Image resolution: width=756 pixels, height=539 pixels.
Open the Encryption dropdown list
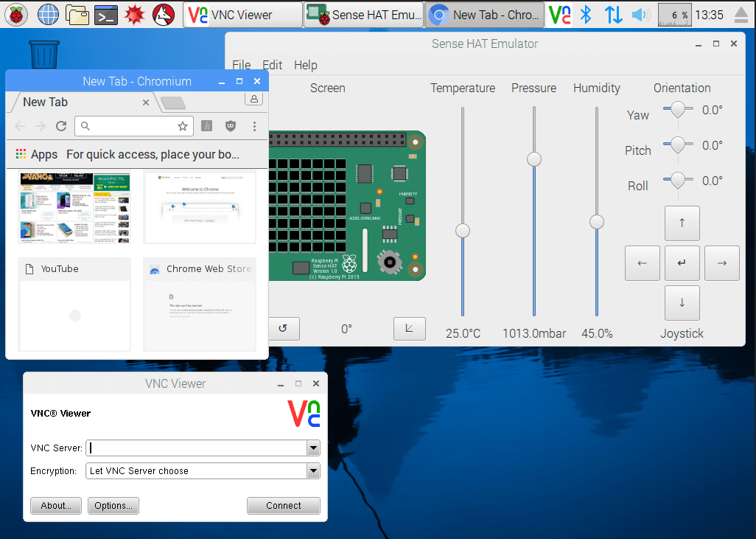313,471
